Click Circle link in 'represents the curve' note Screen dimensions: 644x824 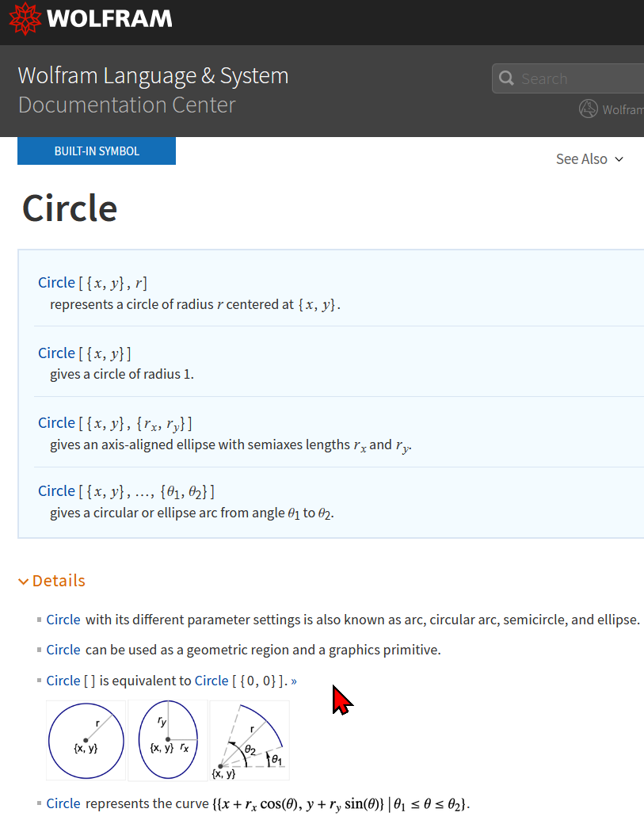coord(63,803)
